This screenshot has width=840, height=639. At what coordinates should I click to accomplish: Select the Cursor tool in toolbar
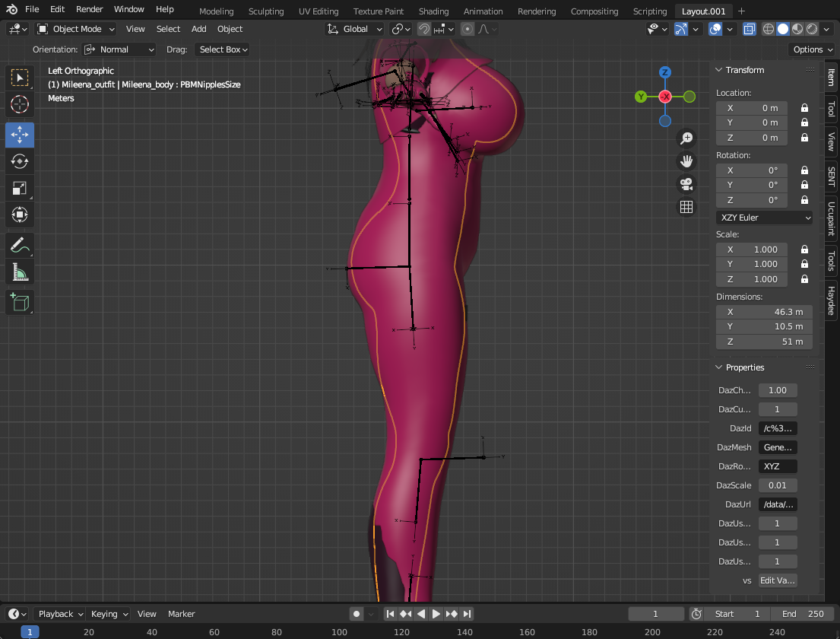point(20,105)
